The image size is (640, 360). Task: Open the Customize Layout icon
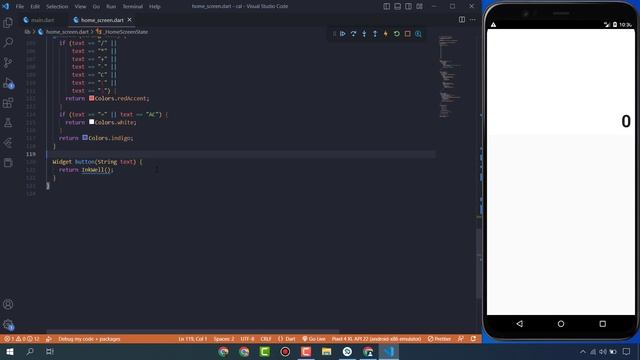point(419,6)
